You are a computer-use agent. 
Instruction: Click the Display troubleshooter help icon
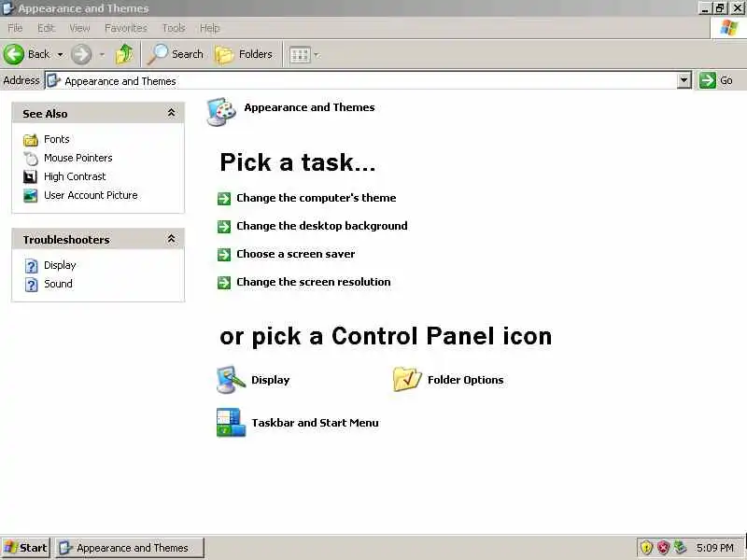click(x=31, y=266)
